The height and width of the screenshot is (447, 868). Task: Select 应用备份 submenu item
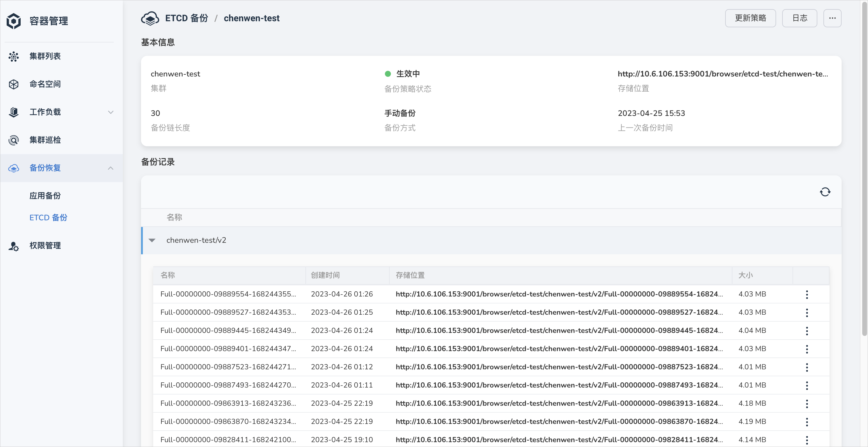pos(45,196)
